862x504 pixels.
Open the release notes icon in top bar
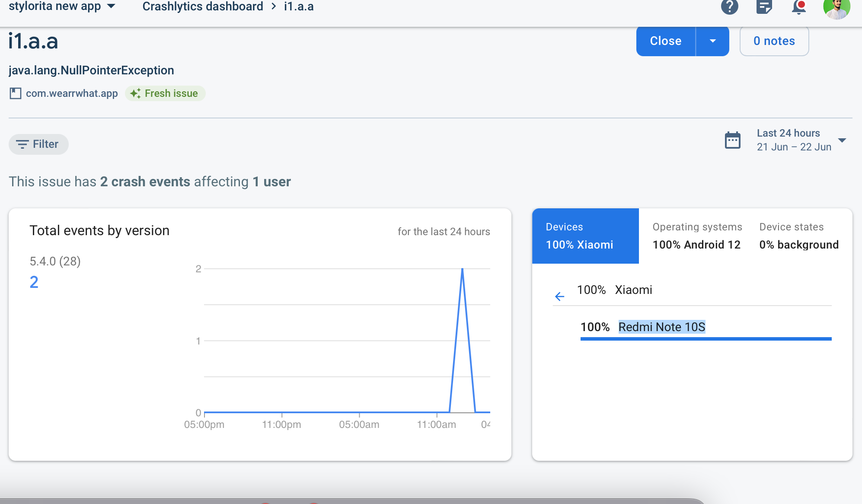[764, 8]
